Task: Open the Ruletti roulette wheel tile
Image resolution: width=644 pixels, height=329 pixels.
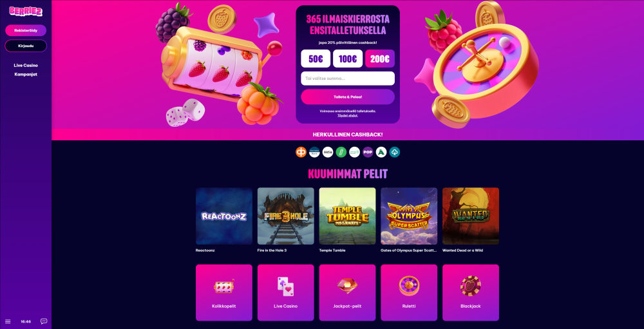Action: click(x=409, y=292)
